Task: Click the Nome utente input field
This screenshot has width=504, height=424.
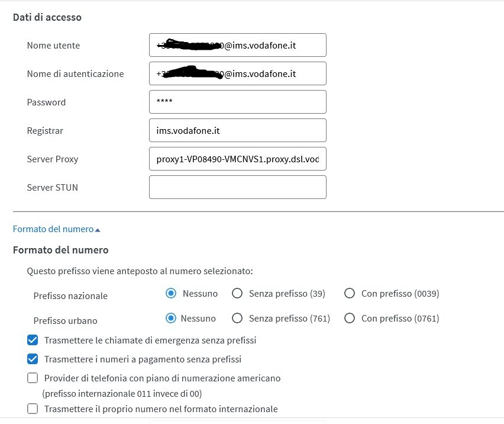Action: pyautogui.click(x=237, y=45)
